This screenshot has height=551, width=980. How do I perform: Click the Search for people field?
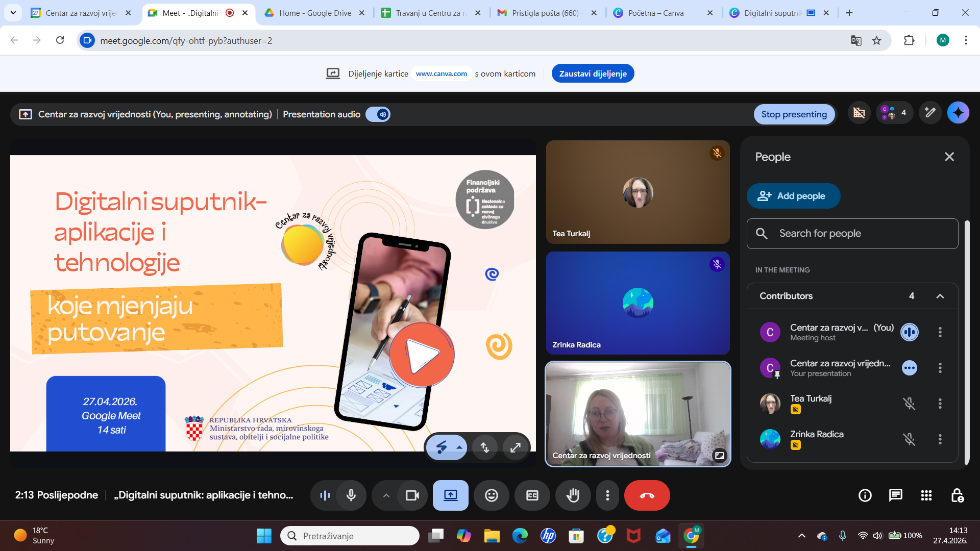pyautogui.click(x=852, y=234)
